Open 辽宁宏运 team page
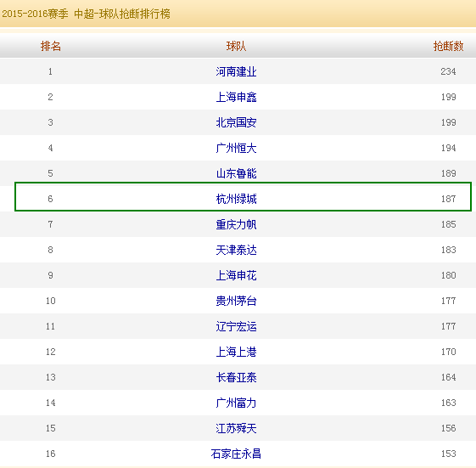The width and height of the screenshot is (476, 468). pyautogui.click(x=236, y=327)
